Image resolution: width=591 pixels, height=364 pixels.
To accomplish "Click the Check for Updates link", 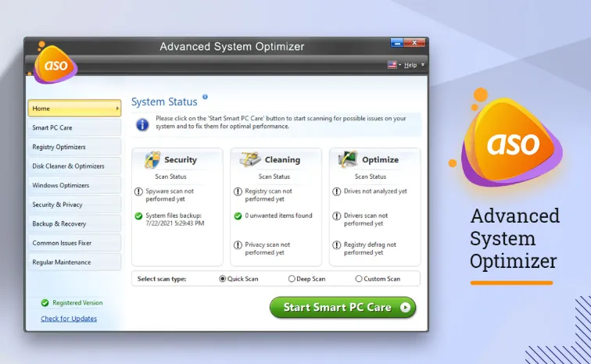I will coord(69,319).
